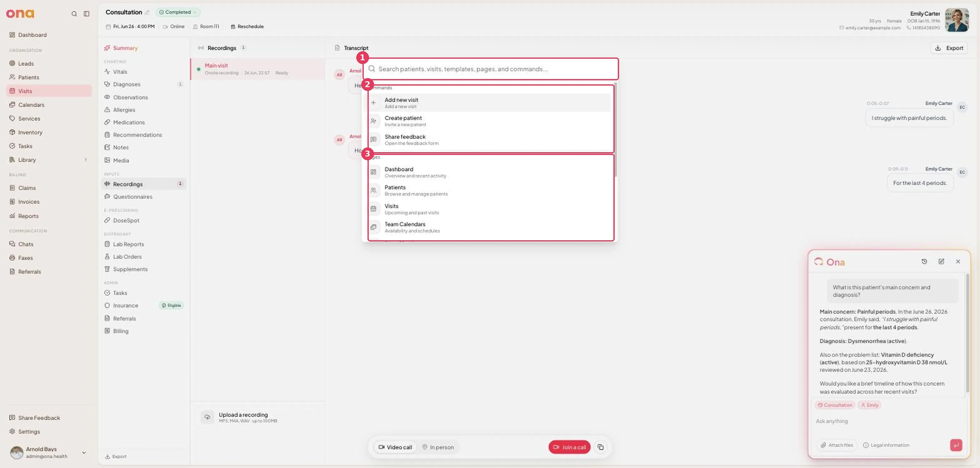The width and height of the screenshot is (980, 468).
Task: Open Diagnoses in the charting list
Action: click(x=144, y=84)
